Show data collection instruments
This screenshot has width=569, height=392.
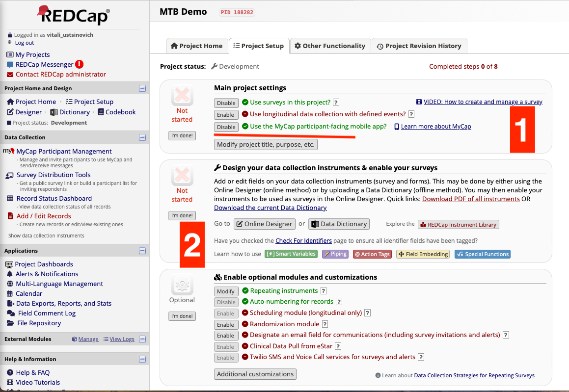[46, 235]
